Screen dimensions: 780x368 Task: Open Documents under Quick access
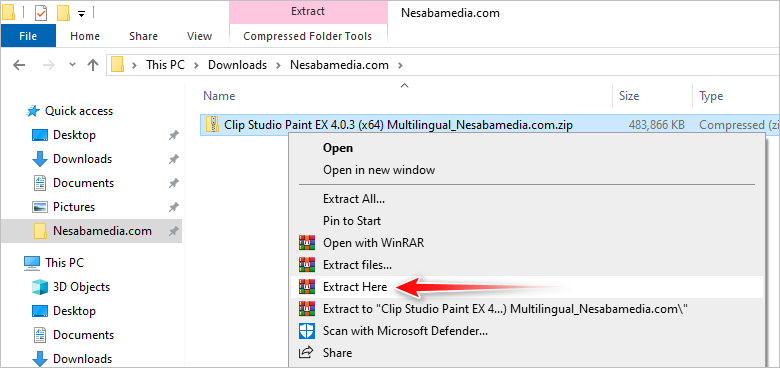point(84,183)
